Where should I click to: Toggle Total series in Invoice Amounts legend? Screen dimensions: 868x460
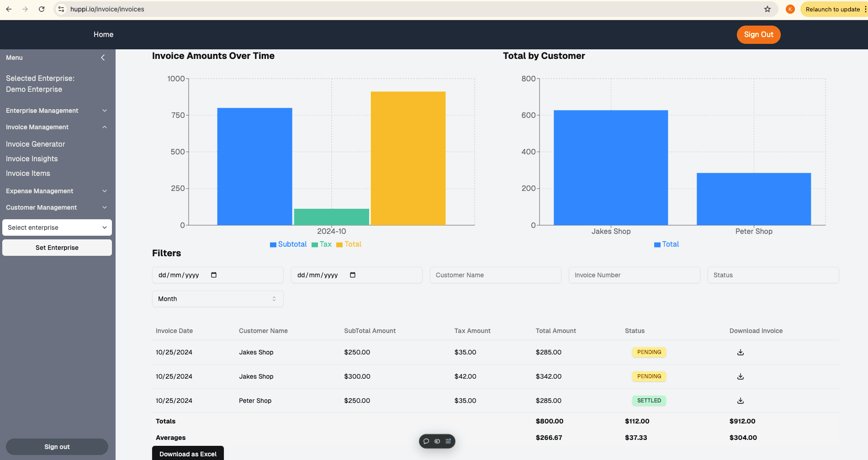pyautogui.click(x=349, y=244)
